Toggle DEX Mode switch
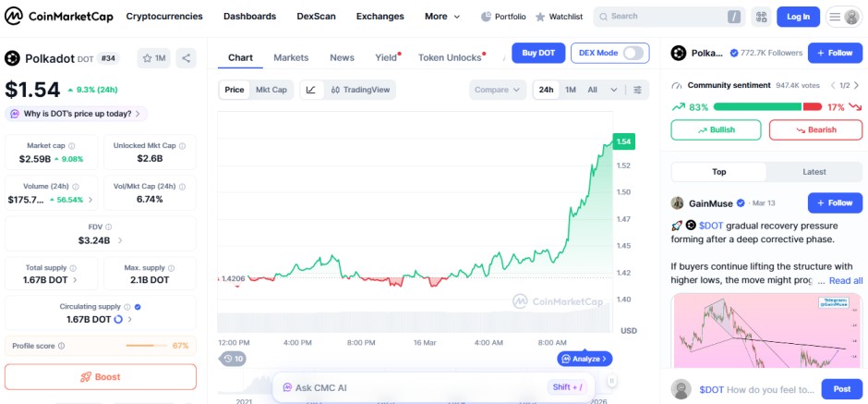 tap(633, 54)
